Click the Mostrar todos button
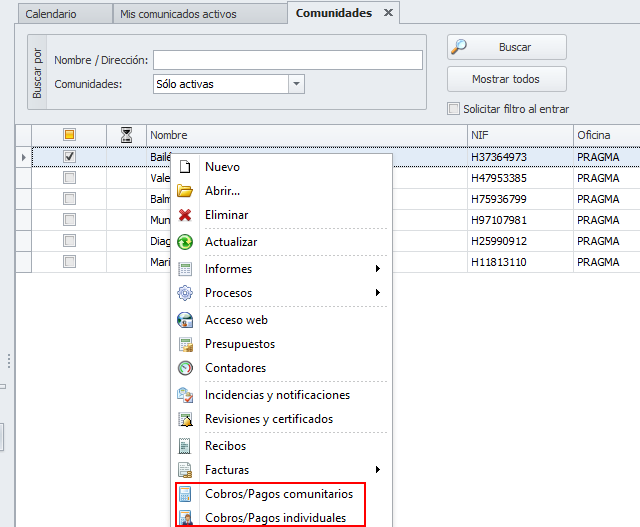 (x=507, y=79)
